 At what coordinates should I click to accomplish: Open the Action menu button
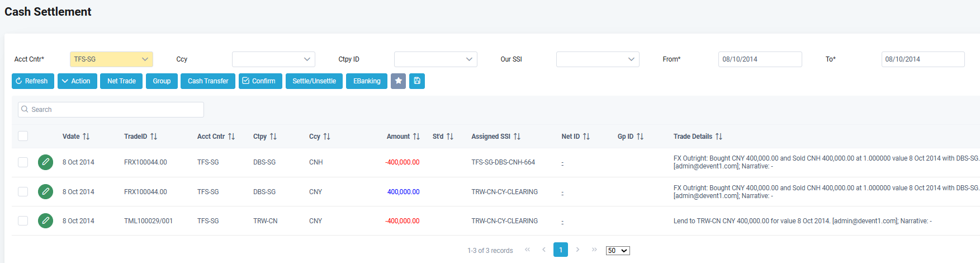(x=77, y=81)
